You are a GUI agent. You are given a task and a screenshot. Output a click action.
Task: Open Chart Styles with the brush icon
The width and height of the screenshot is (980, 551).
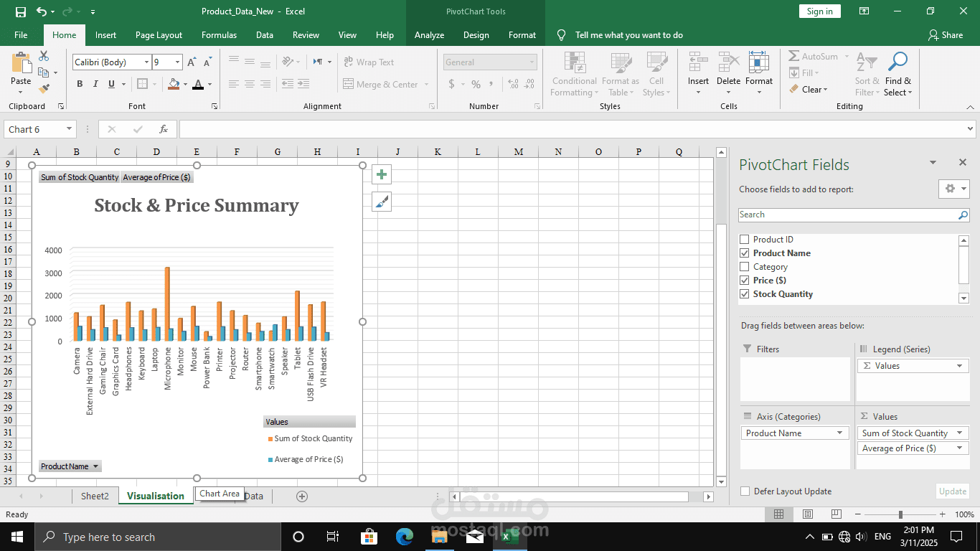coord(381,202)
